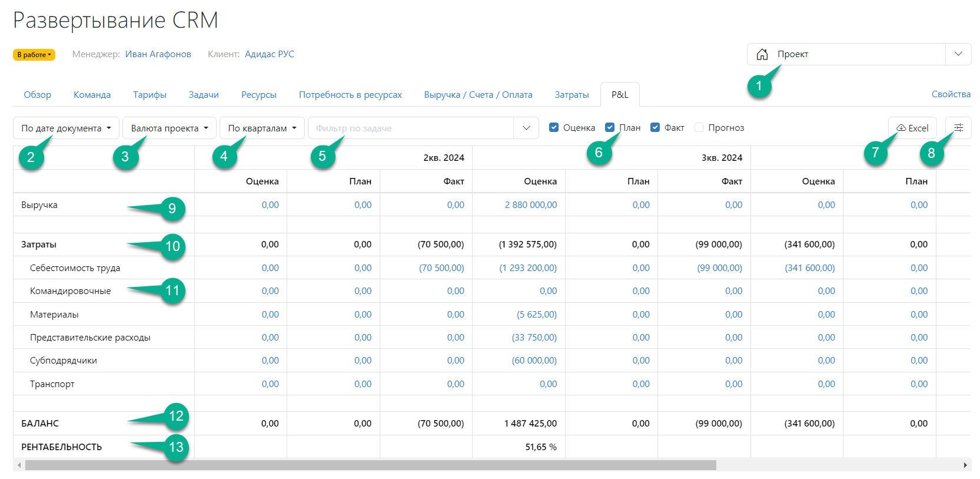Click the right scrollbar arrow
This screenshot has width=980, height=479.
pos(965,465)
